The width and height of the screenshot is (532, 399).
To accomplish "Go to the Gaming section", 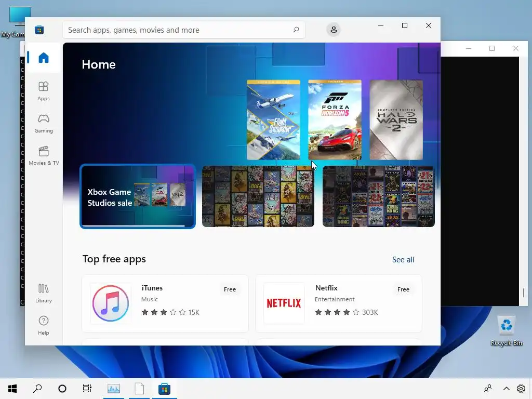I will pyautogui.click(x=44, y=124).
